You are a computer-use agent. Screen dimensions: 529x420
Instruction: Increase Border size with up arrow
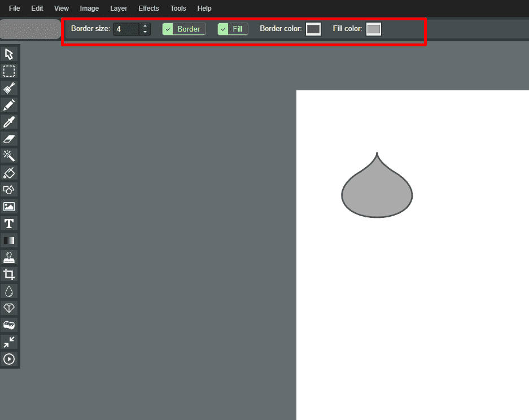click(x=145, y=26)
